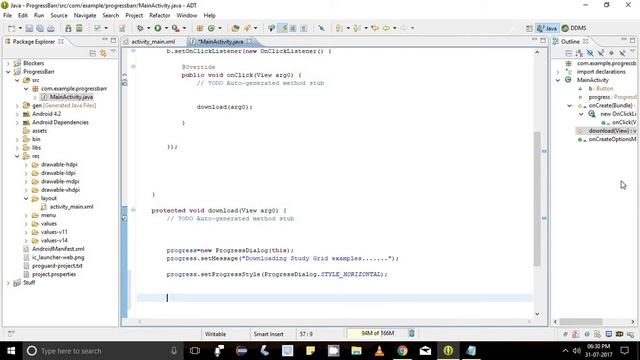Click the New Java Class icon
The width and height of the screenshot is (640, 360).
coord(211,28)
